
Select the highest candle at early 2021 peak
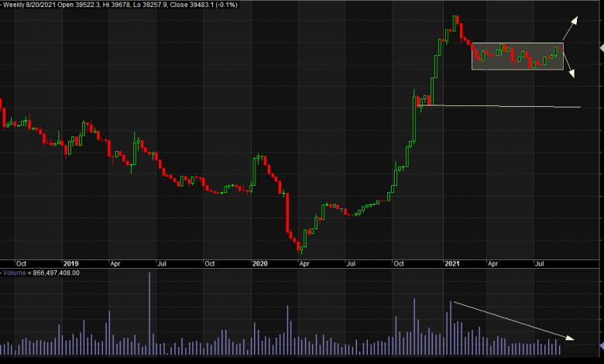click(456, 22)
